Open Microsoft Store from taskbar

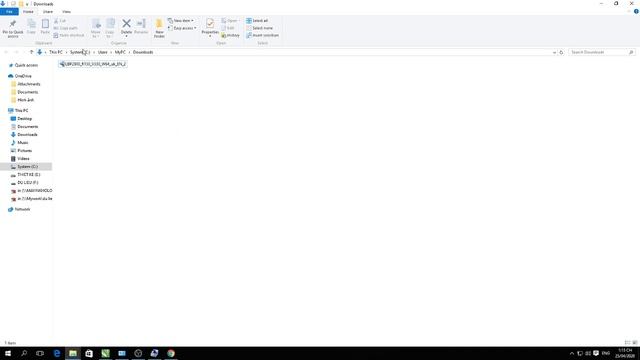(x=89, y=353)
